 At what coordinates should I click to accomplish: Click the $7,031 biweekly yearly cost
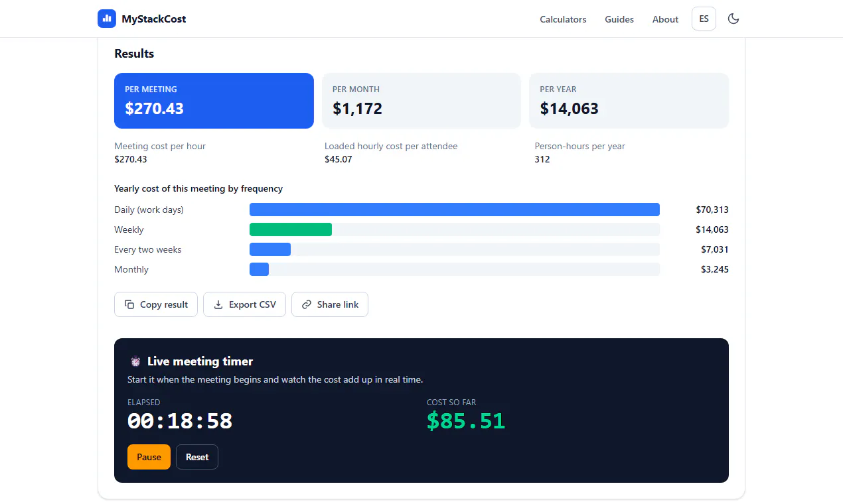click(715, 249)
